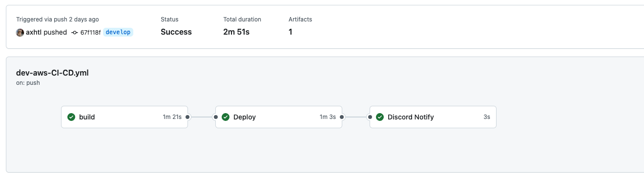Select the Deploy job card
Viewport: 644px width, 176px height.
[x=279, y=117]
